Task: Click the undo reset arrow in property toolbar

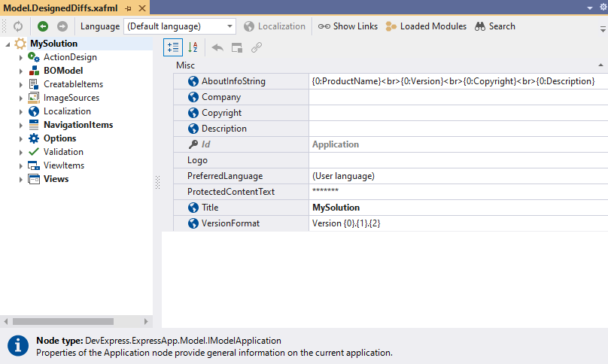Action: (217, 47)
